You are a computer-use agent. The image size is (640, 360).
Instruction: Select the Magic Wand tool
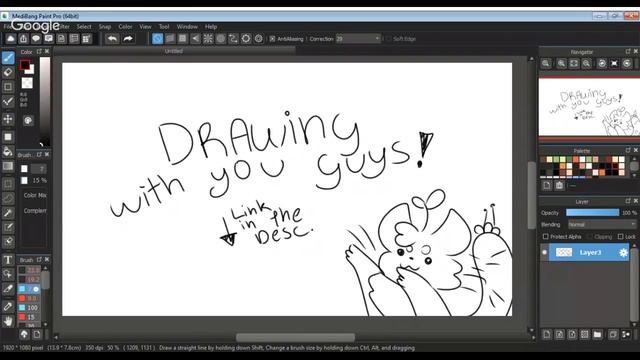tap(8, 213)
